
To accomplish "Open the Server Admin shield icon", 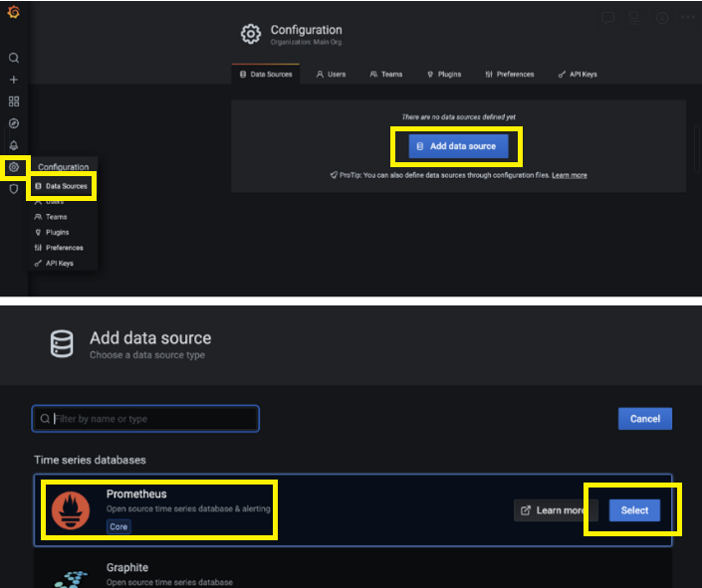I will [x=14, y=189].
